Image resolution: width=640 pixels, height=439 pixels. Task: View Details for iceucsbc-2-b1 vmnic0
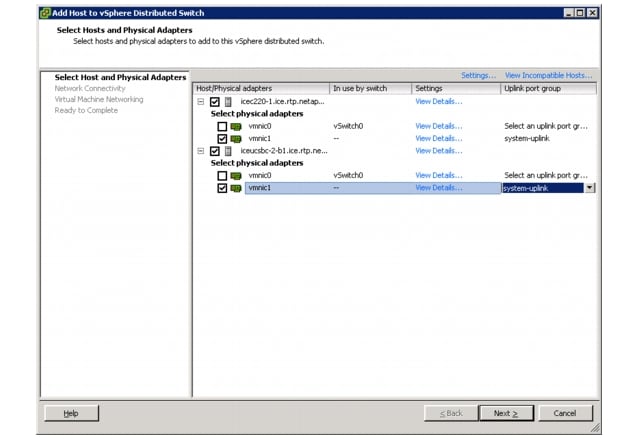(439, 175)
